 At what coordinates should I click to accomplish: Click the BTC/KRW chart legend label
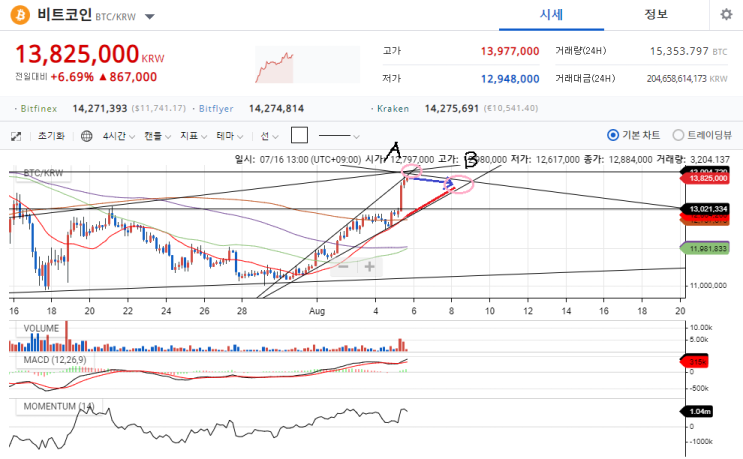(x=43, y=173)
